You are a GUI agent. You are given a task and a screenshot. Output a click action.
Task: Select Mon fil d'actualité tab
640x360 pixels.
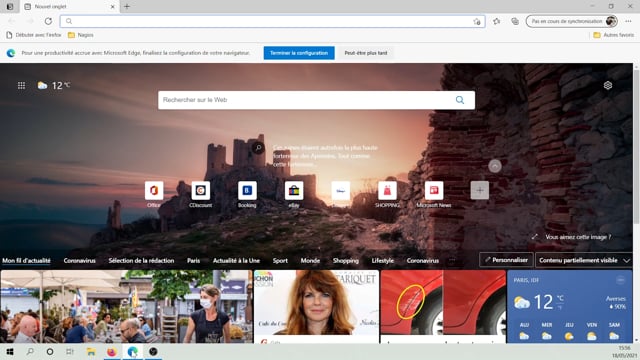(x=27, y=260)
